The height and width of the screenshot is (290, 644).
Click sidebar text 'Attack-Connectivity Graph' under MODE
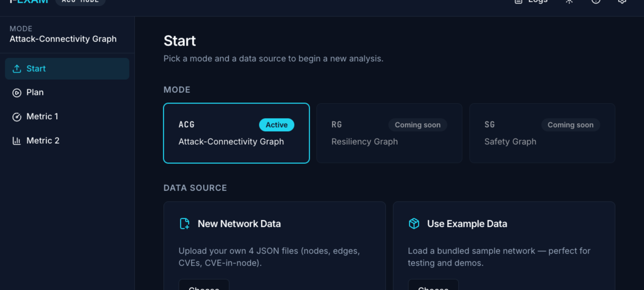click(63, 39)
